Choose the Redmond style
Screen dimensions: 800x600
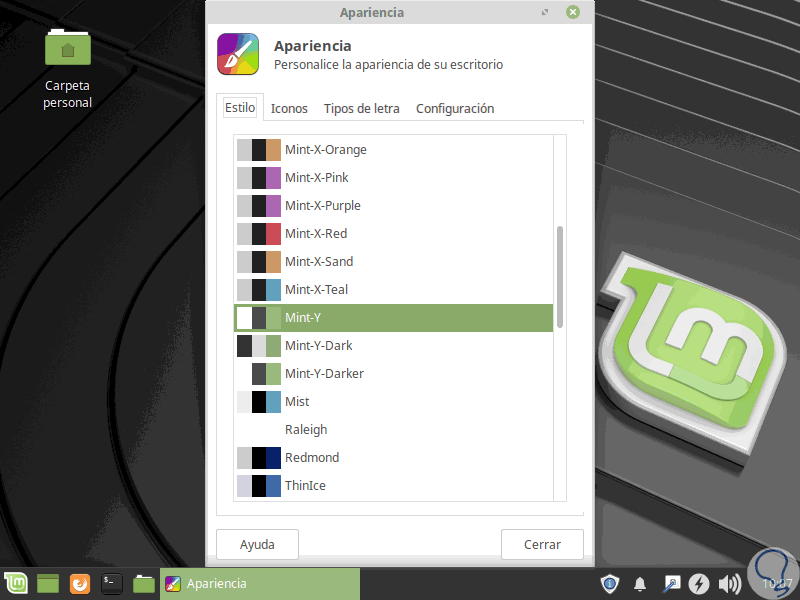point(312,457)
